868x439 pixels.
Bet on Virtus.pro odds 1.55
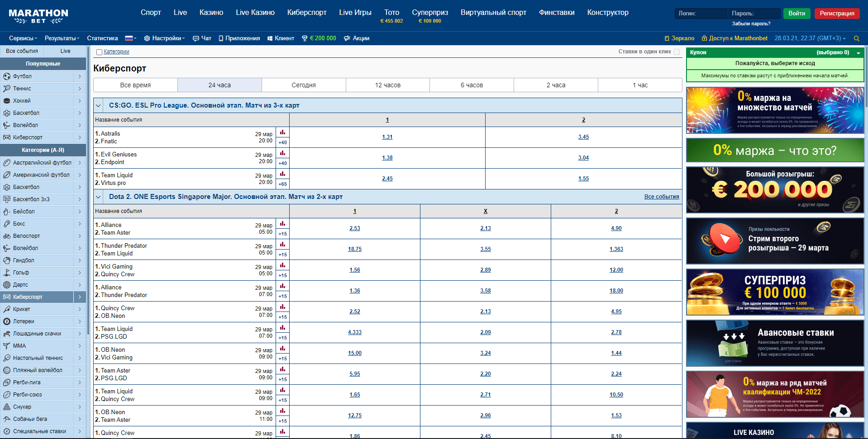583,179
